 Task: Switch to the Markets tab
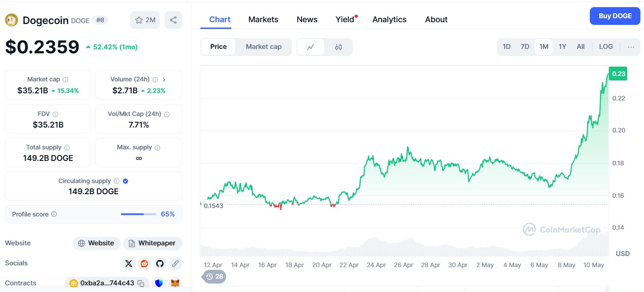(263, 19)
